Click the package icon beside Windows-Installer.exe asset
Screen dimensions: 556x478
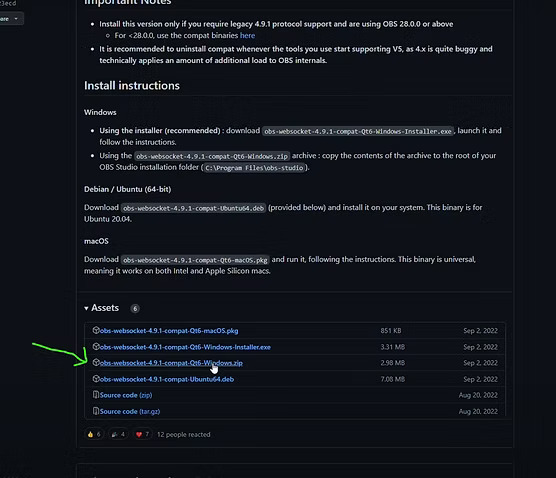(x=96, y=346)
